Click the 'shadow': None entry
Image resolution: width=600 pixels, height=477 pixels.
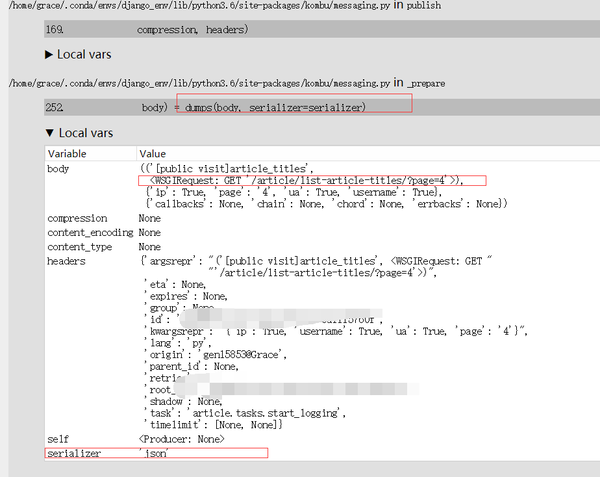184,402
